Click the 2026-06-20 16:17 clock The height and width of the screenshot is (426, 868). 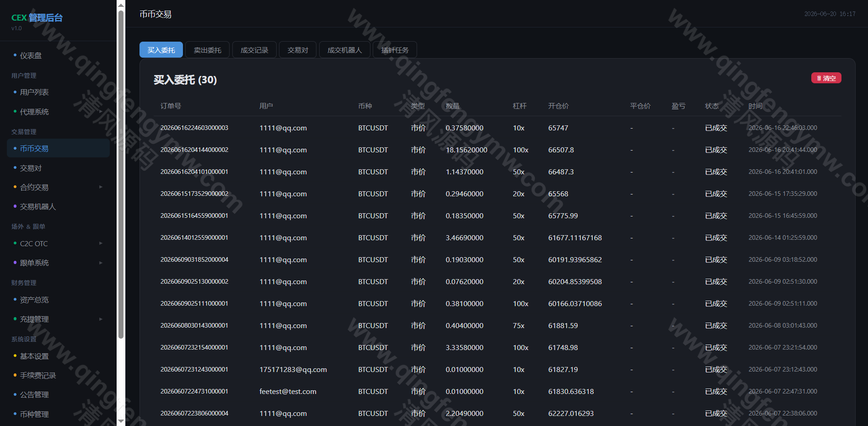[x=830, y=14]
